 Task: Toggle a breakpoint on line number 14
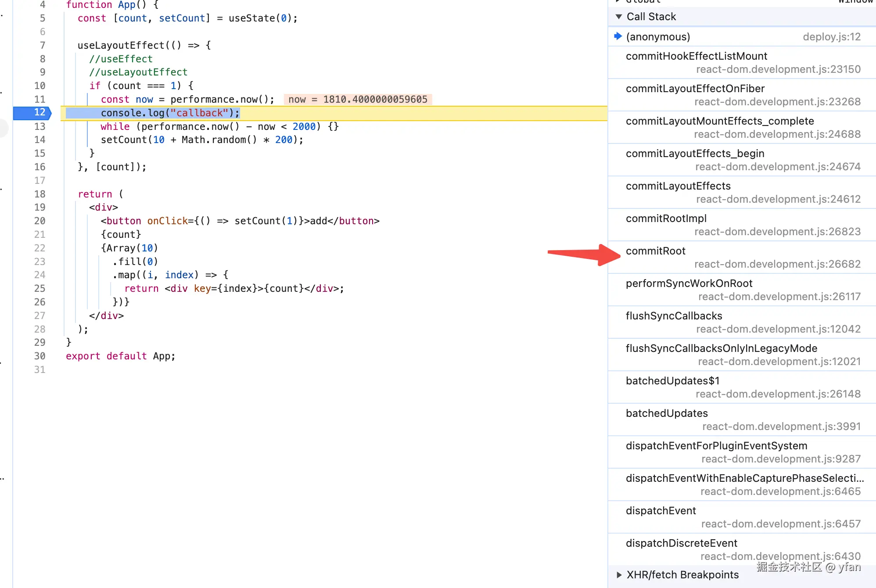click(x=39, y=140)
